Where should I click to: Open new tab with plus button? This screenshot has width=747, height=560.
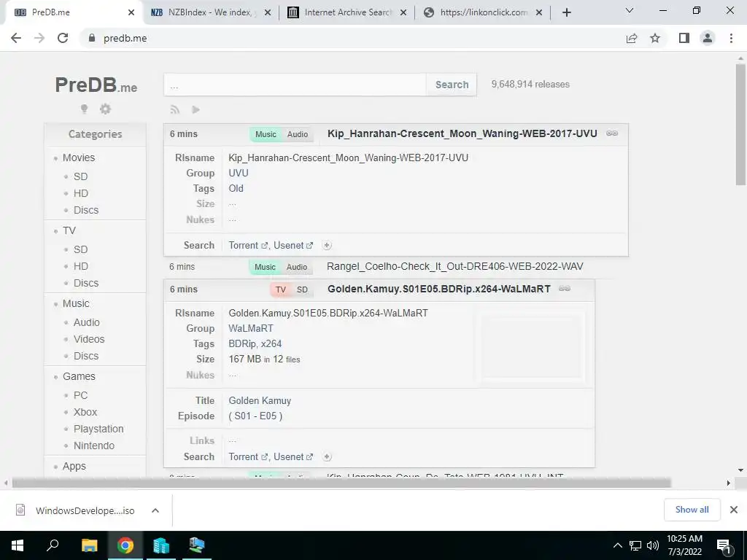566,12
